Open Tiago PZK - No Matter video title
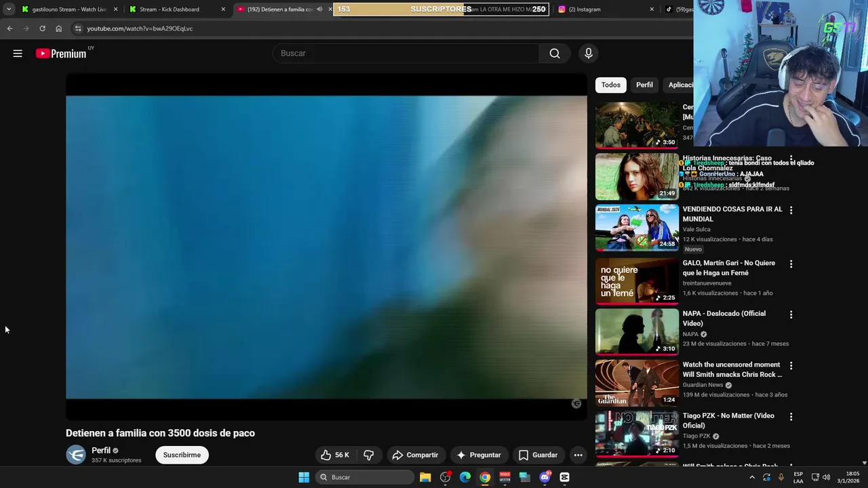Screen dimensions: 868x488 (x=728, y=420)
